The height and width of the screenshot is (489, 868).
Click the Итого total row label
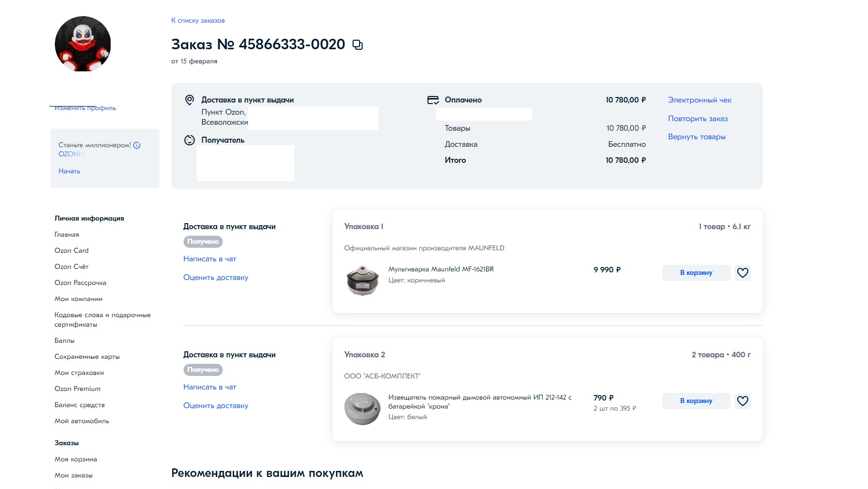click(x=455, y=160)
